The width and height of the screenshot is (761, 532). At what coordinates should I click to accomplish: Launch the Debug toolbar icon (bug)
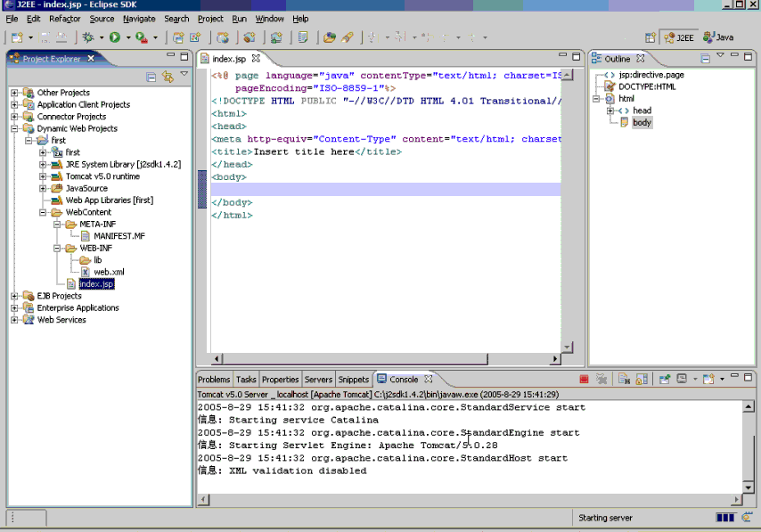point(88,37)
